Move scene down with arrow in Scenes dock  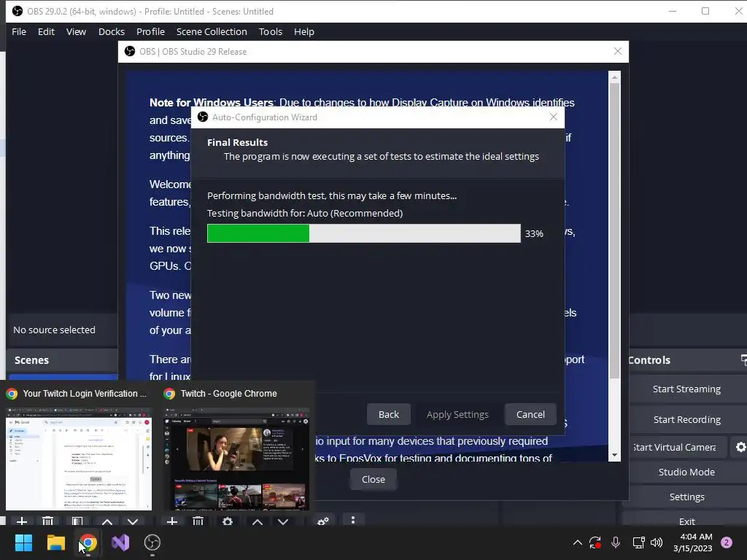point(133,522)
